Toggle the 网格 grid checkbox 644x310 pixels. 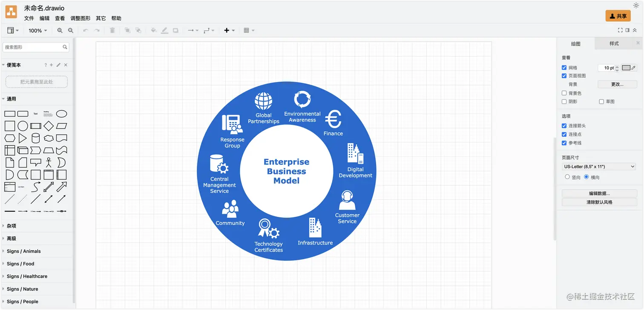pyautogui.click(x=564, y=68)
